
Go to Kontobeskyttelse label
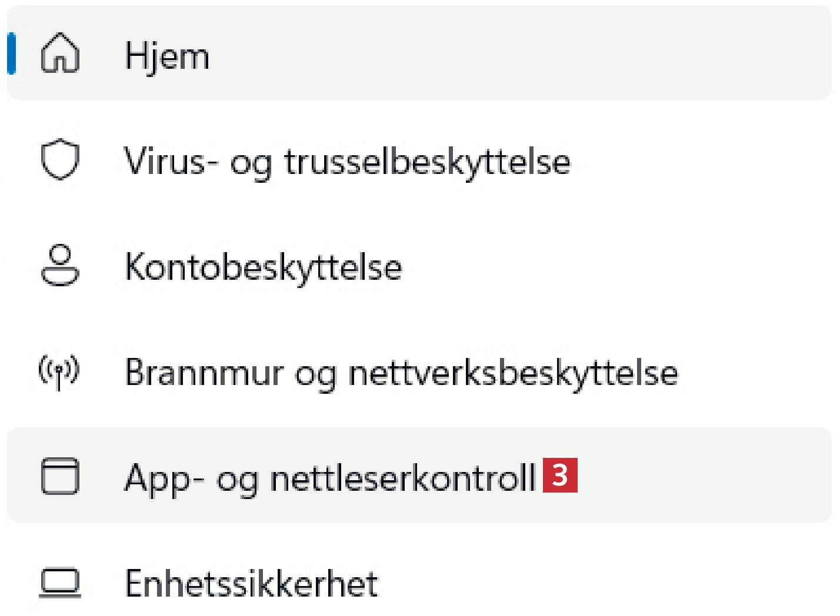click(x=263, y=267)
